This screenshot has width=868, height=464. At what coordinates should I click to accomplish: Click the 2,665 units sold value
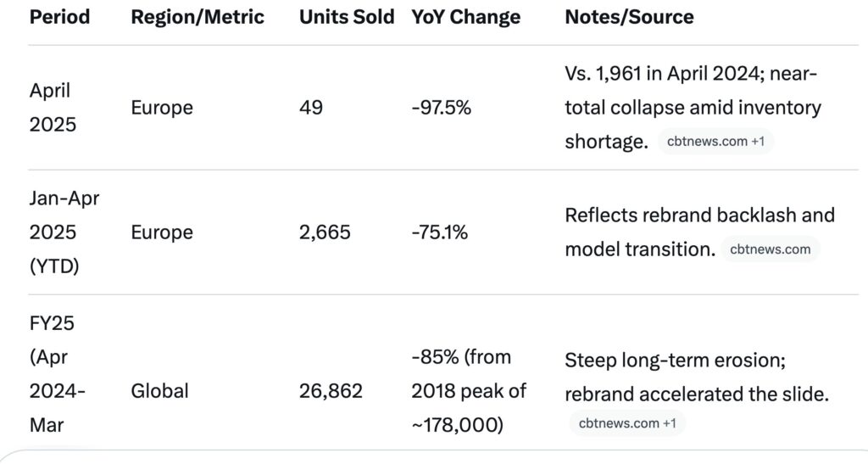pos(325,232)
